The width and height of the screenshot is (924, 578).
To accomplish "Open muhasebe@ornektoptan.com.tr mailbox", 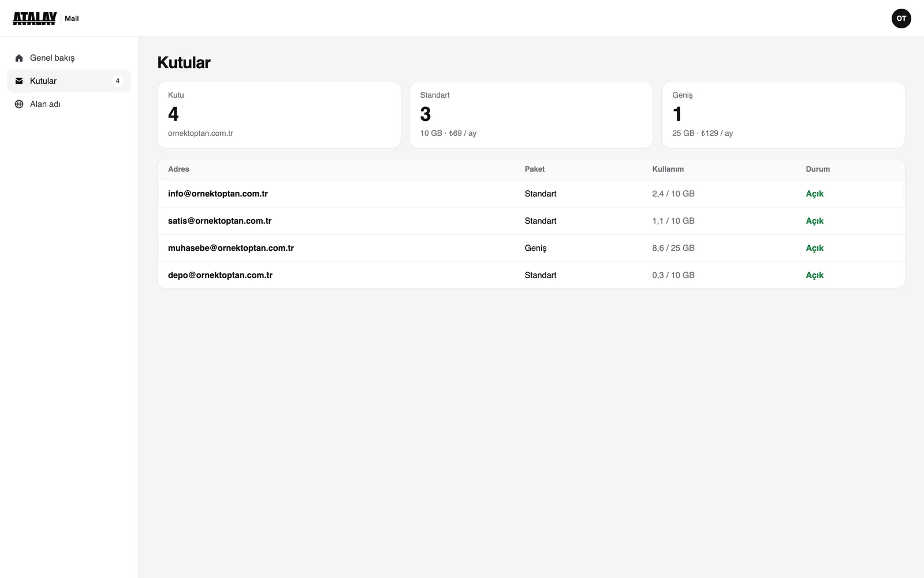I will 531,248.
